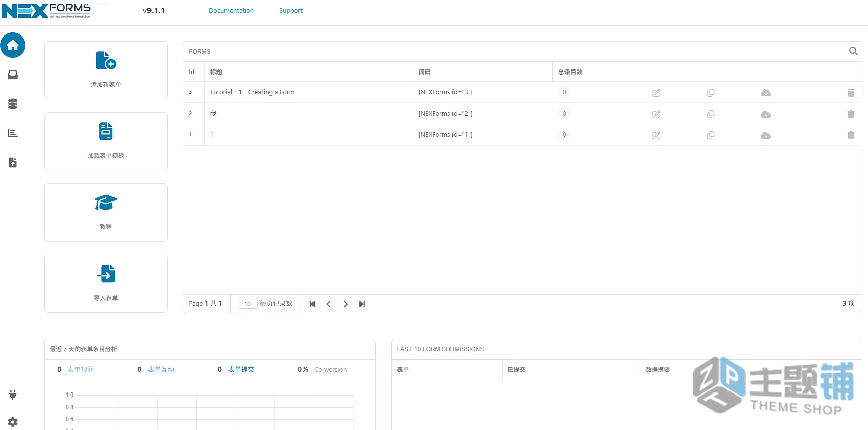868x430 pixels.
Task: Click the records per page input field
Action: click(x=248, y=304)
